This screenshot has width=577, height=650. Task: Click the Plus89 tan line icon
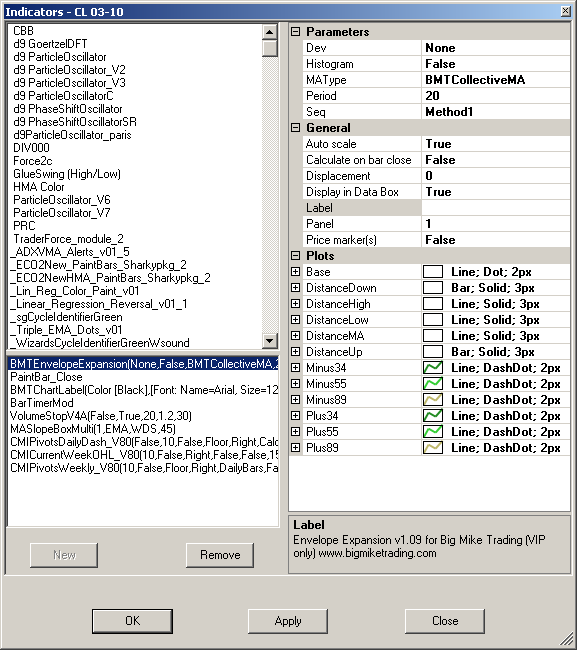[x=433, y=448]
